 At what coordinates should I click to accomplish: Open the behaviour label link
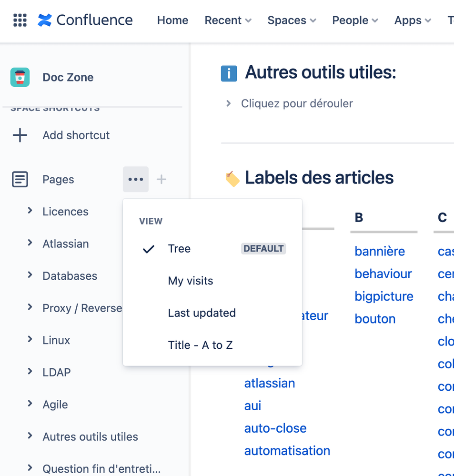point(383,274)
